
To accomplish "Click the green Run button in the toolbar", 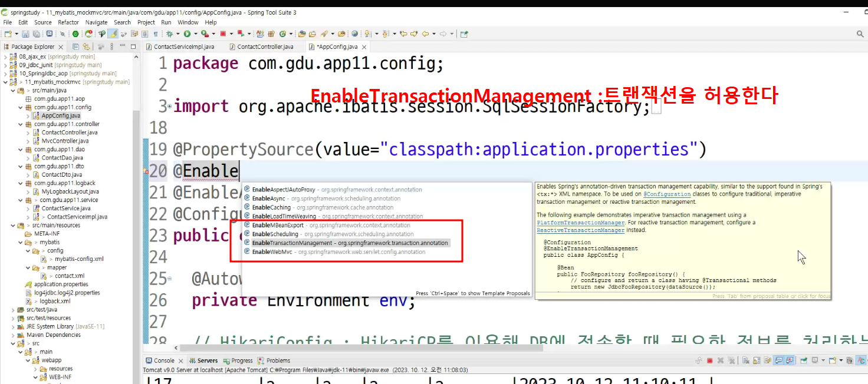I will pyautogui.click(x=187, y=34).
